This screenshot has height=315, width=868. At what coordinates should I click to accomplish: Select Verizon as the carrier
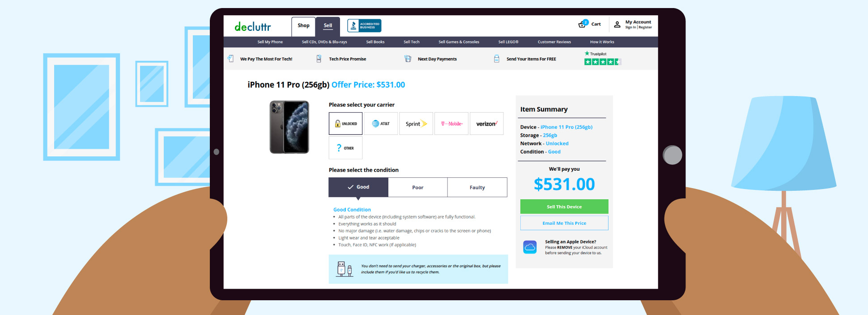(x=487, y=124)
